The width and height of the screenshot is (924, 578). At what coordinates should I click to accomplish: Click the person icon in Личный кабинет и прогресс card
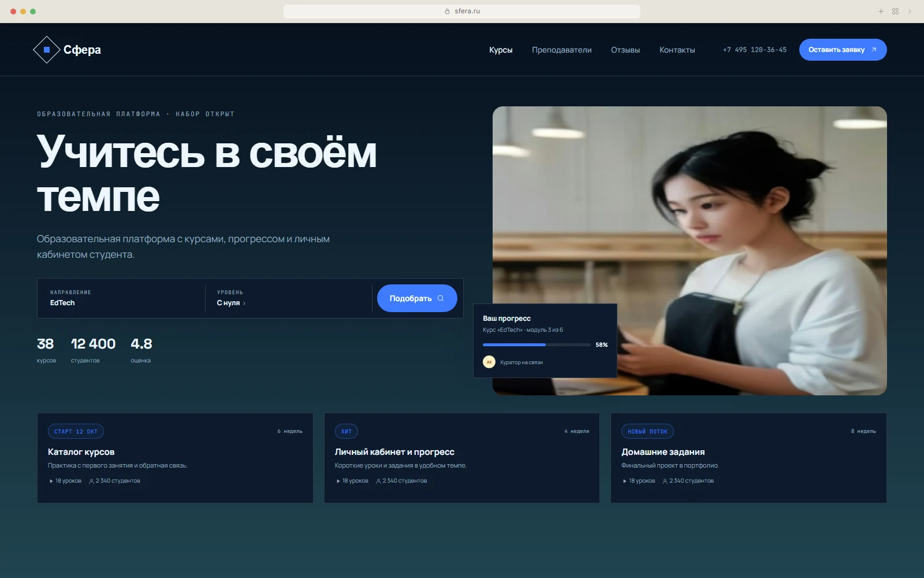click(378, 481)
